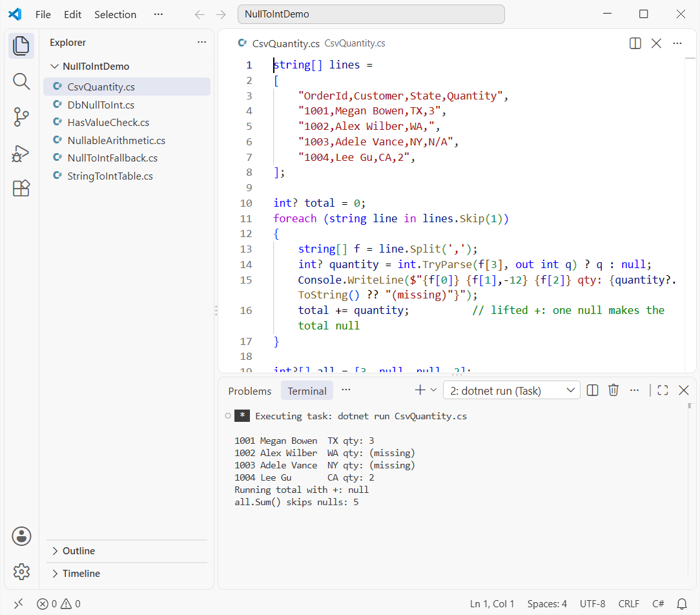Go forward with the right arrow
Viewport: 700px width, 615px height.
pyautogui.click(x=221, y=14)
